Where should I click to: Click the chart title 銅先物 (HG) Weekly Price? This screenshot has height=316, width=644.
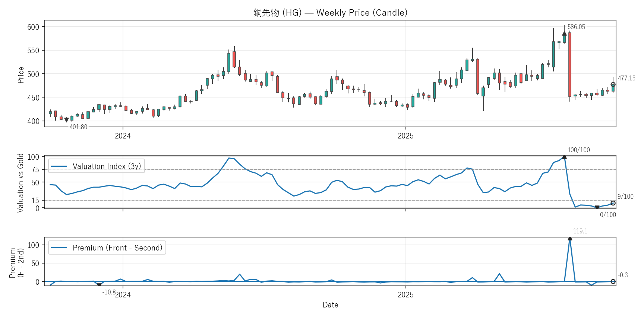point(330,13)
